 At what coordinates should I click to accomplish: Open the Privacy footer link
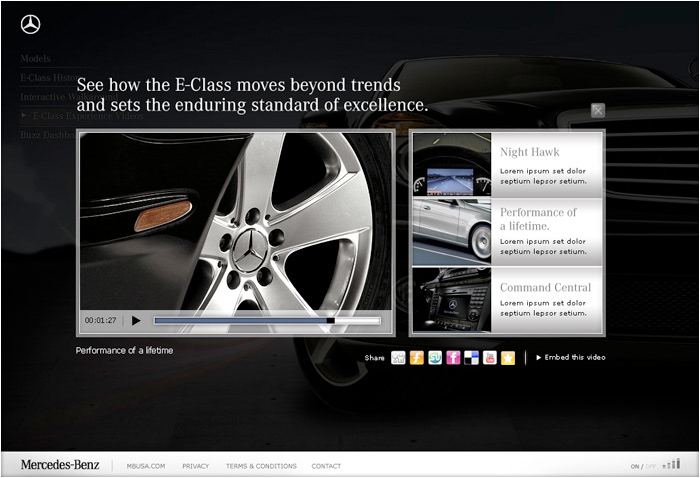pyautogui.click(x=196, y=466)
